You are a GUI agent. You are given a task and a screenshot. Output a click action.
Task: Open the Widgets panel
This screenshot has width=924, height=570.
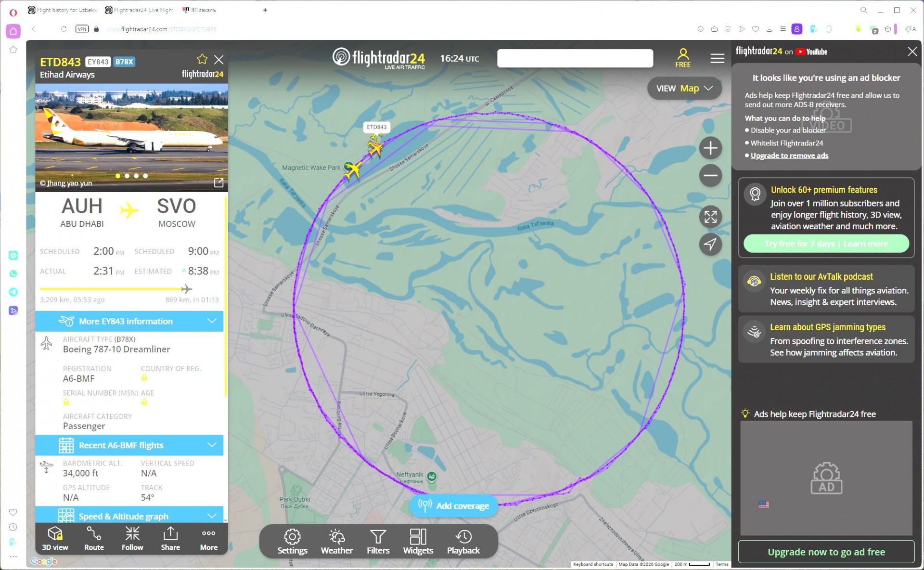coord(418,542)
